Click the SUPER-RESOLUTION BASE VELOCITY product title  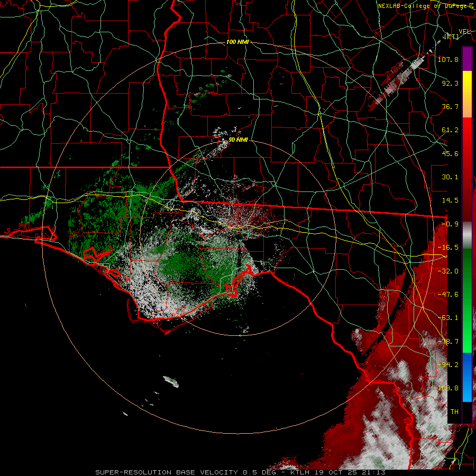[x=167, y=472]
